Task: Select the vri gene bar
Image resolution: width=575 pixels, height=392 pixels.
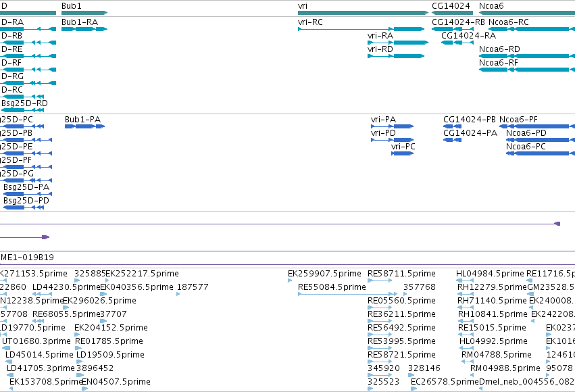Action: (x=363, y=13)
